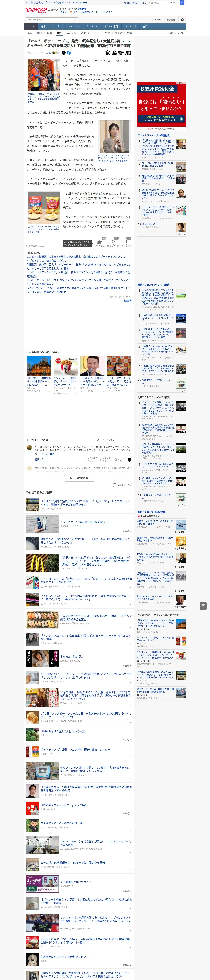210x980 pixels.
Task: Expand the comment with もっと見る link
Action: pyautogui.click(x=48, y=454)
